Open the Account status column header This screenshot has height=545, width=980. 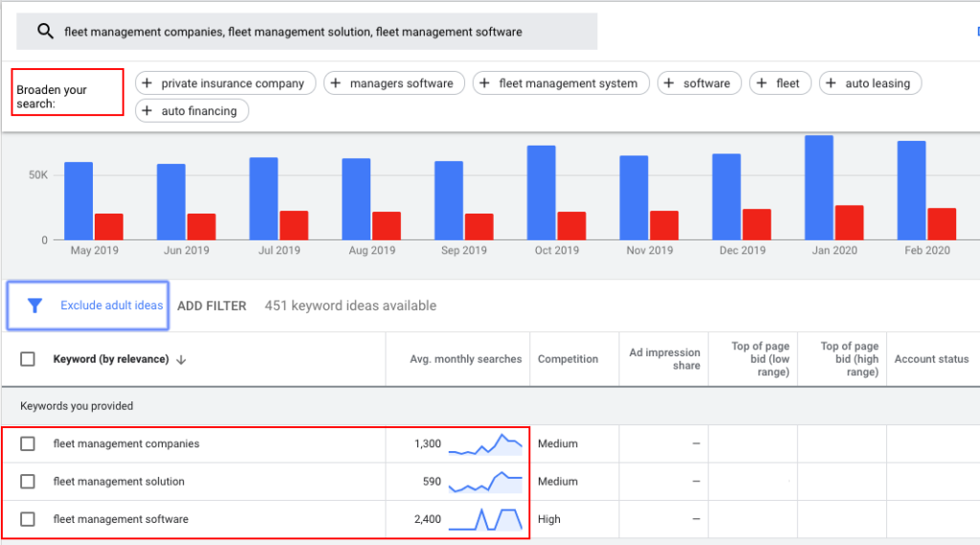pyautogui.click(x=931, y=359)
